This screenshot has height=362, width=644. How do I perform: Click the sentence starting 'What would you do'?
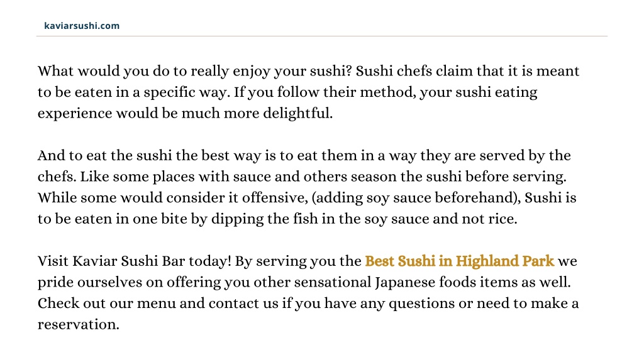click(x=195, y=71)
